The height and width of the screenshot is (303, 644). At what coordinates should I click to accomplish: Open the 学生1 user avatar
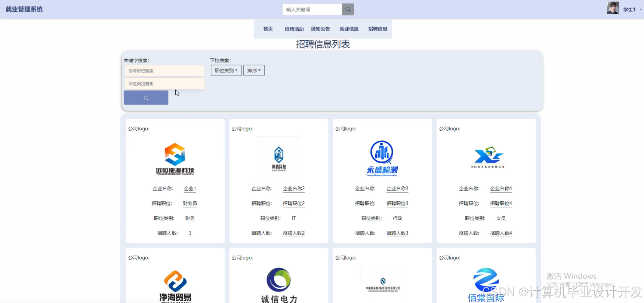pos(613,8)
